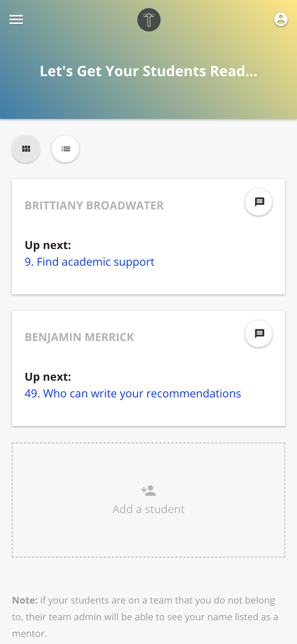Screen dimensions: 297x644
Task: Click the "Let's Get Your Students Read..." heading
Action: [x=149, y=71]
